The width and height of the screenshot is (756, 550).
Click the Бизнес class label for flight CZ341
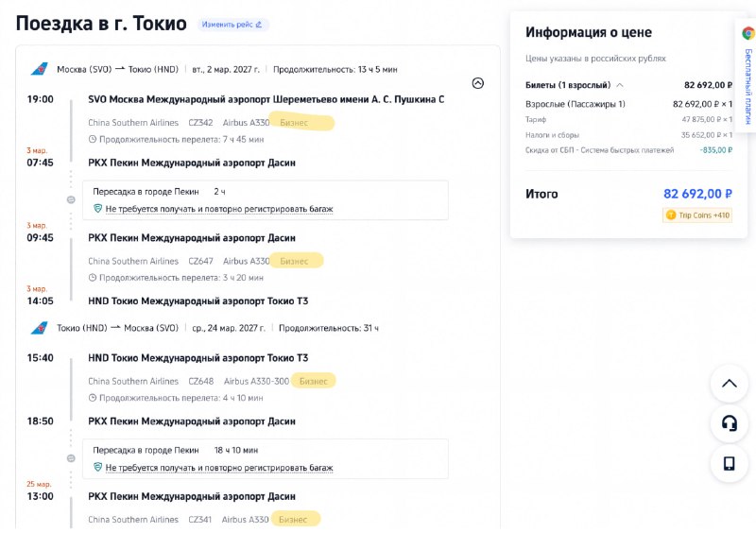click(293, 519)
